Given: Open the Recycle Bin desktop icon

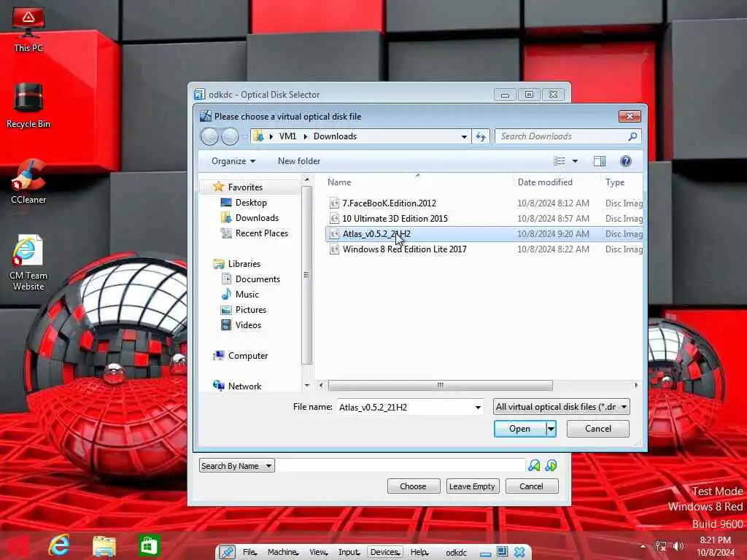Looking at the screenshot, I should click(28, 106).
